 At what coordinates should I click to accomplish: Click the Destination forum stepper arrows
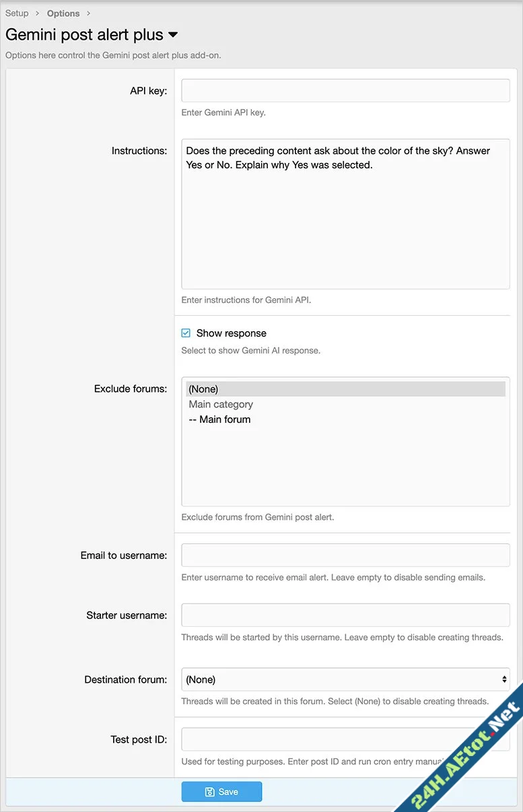coord(504,679)
